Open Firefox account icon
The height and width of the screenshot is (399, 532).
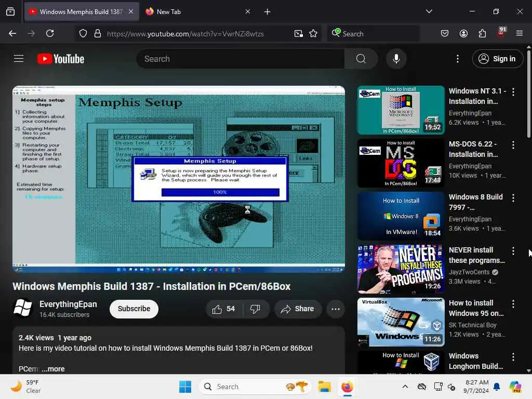pos(463,33)
